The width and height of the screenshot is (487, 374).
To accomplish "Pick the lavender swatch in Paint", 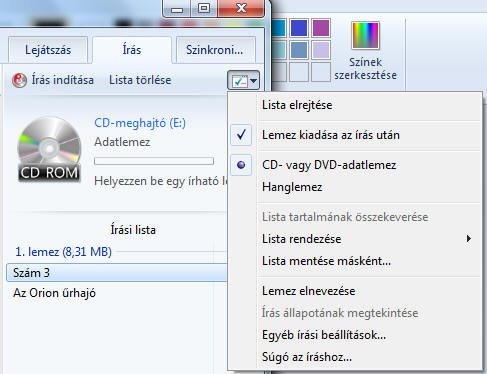I will click(x=321, y=50).
